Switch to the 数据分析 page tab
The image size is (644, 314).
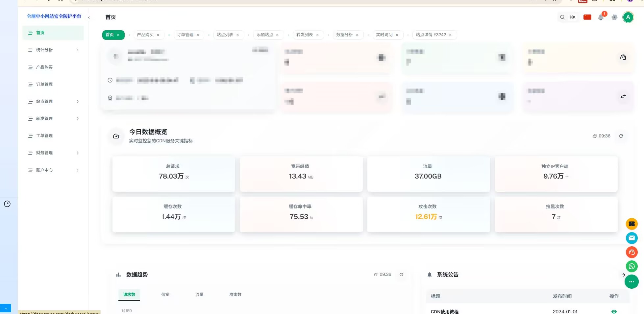click(x=344, y=35)
